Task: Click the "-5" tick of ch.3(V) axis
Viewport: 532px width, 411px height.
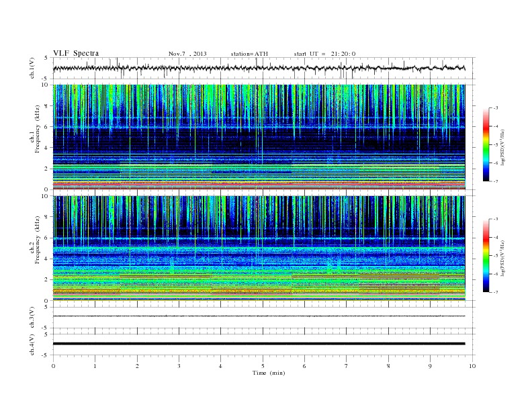Action: pos(46,328)
